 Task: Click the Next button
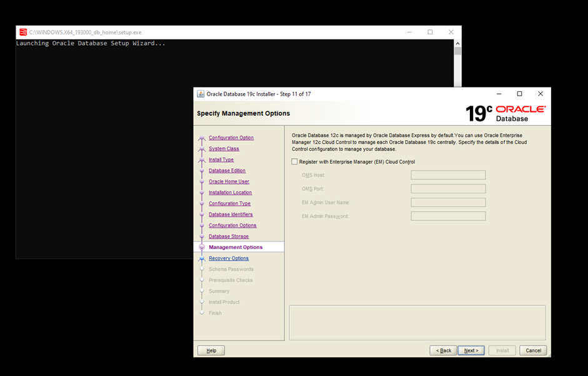pyautogui.click(x=471, y=350)
